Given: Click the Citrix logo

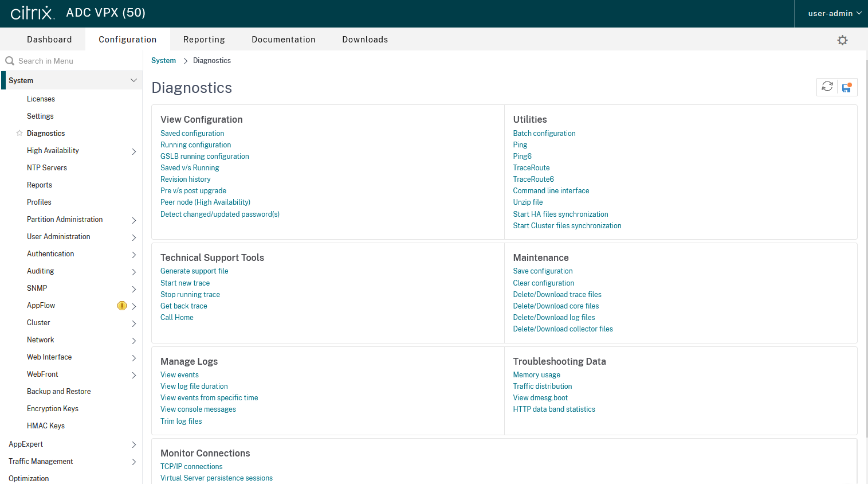Looking at the screenshot, I should (x=32, y=13).
